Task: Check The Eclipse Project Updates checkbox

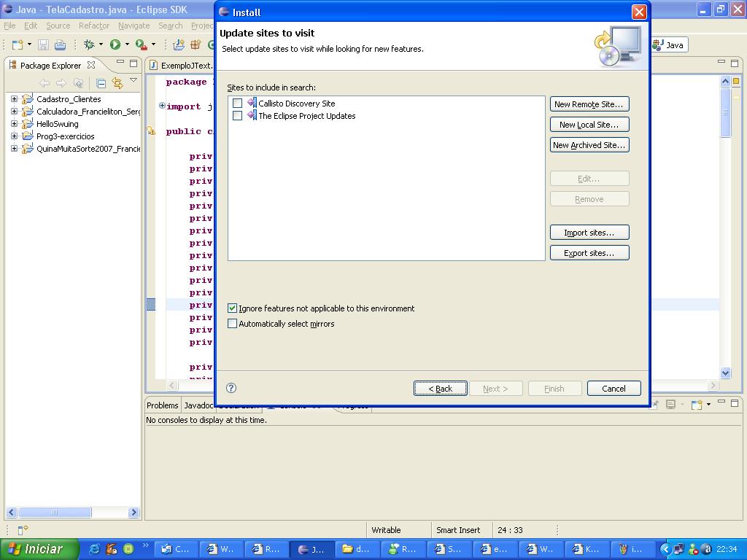Action: [x=237, y=115]
